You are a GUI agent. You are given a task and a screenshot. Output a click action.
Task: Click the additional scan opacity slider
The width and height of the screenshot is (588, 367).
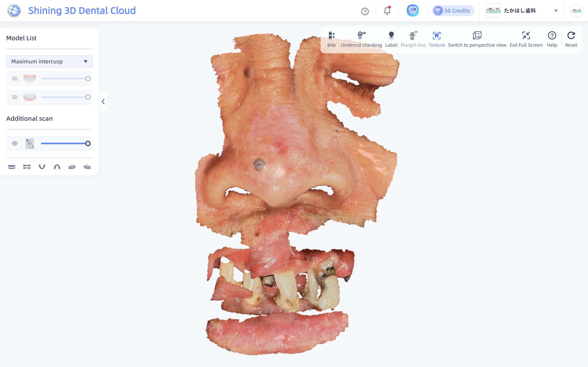(65, 143)
